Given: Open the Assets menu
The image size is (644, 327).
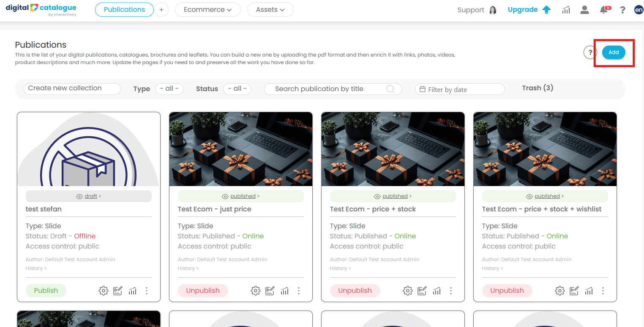Looking at the screenshot, I should [x=270, y=10].
